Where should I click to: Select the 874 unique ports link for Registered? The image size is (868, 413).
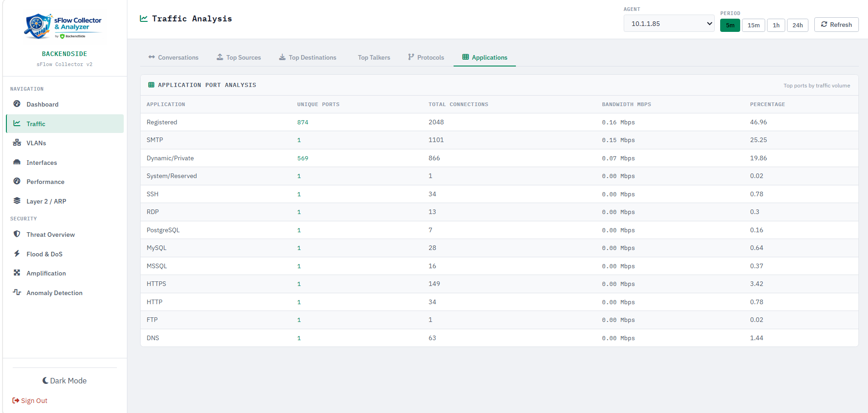click(x=303, y=122)
